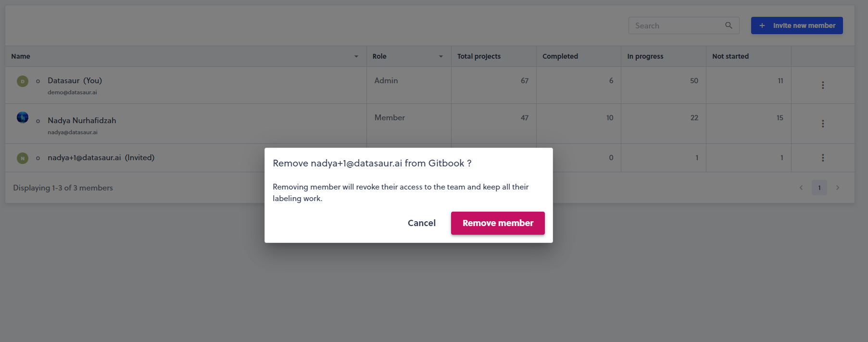Click the search magnifier icon
868x342 pixels.
coord(729,25)
